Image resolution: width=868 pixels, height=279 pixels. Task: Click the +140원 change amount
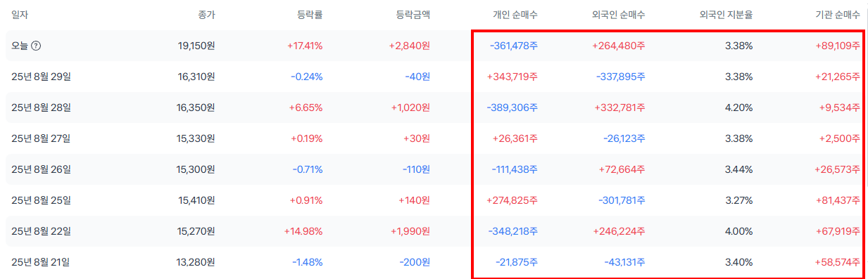pos(414,200)
